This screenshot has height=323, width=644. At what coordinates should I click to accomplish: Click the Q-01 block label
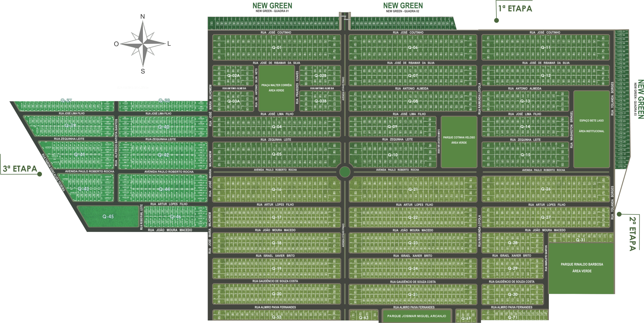pos(277,47)
